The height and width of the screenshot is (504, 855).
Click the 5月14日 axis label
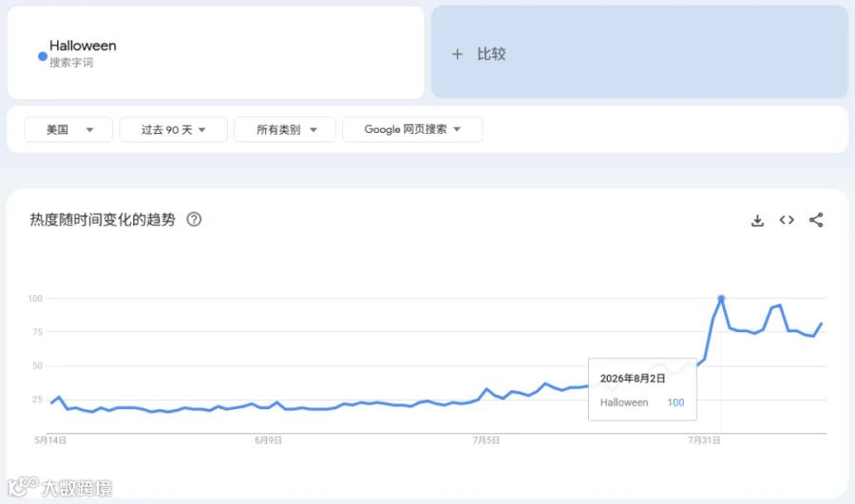point(50,440)
